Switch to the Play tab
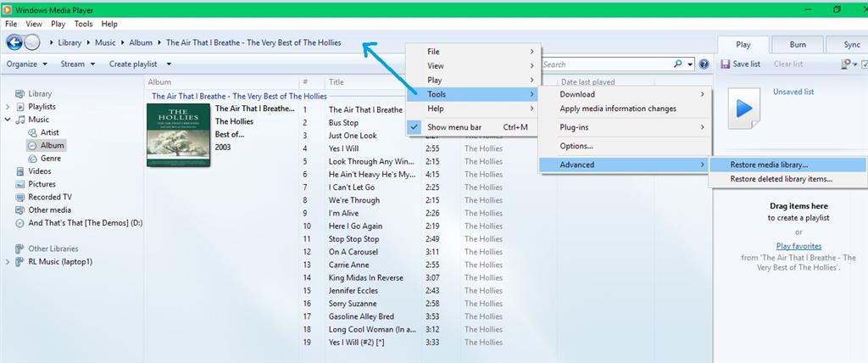 (x=743, y=45)
